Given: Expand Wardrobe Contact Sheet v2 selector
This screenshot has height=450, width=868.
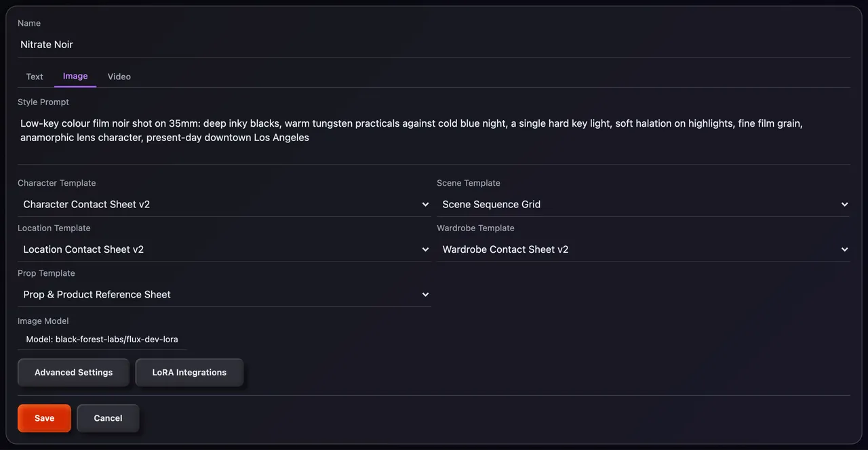Looking at the screenshot, I should point(644,249).
